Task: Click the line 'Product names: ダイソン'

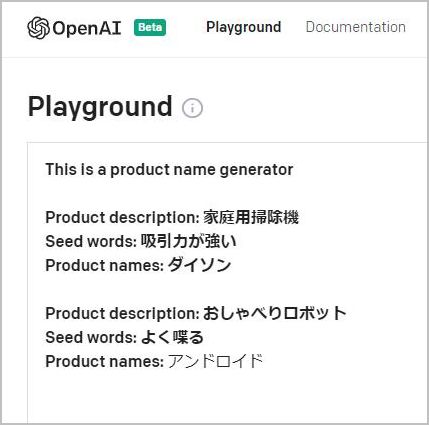Action: tap(138, 265)
